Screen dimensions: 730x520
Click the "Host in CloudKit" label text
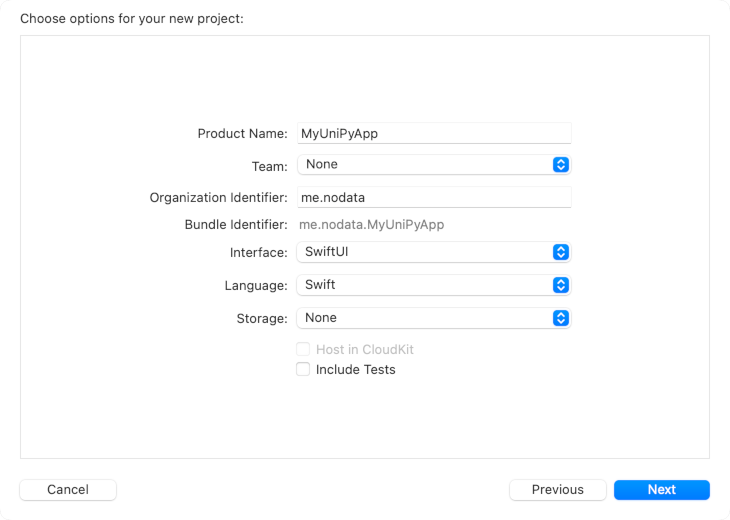364,350
